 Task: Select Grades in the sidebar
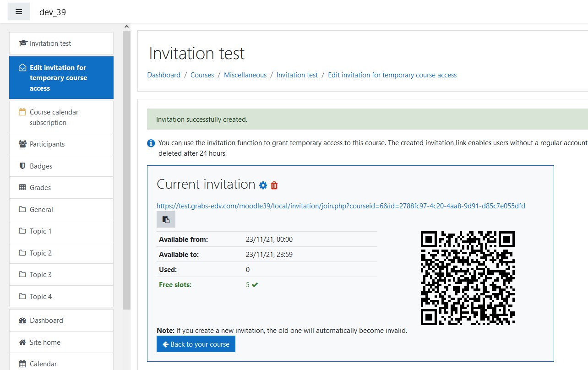point(40,187)
